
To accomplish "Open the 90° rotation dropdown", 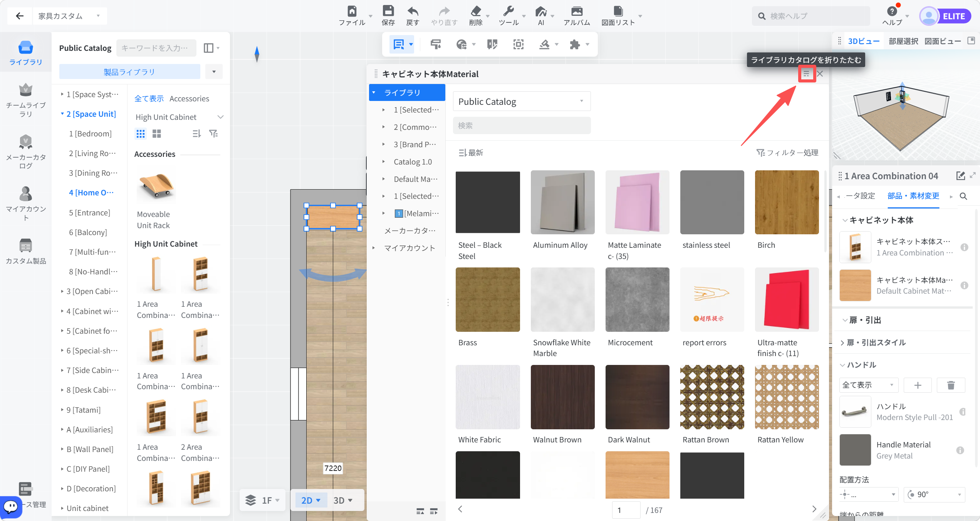I will coord(934,494).
